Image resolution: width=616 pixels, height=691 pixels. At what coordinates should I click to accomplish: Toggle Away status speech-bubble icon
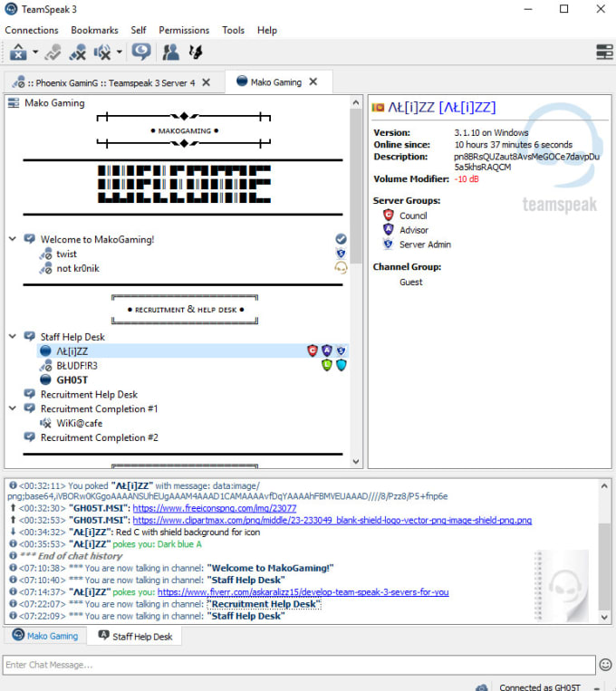141,52
